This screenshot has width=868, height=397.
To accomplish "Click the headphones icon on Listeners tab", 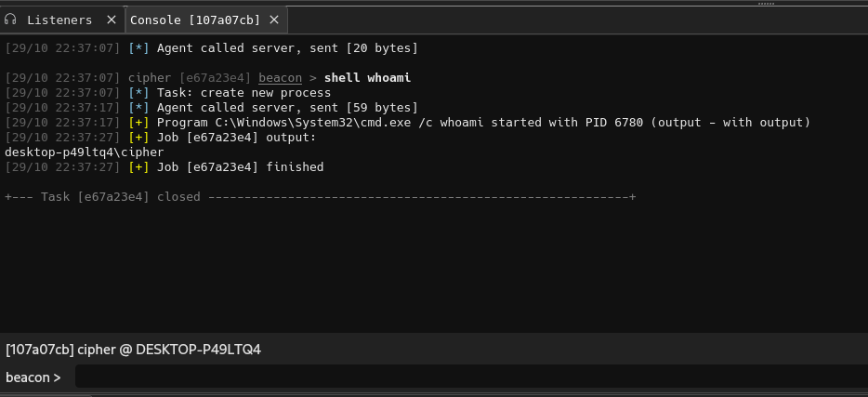I will point(11,20).
